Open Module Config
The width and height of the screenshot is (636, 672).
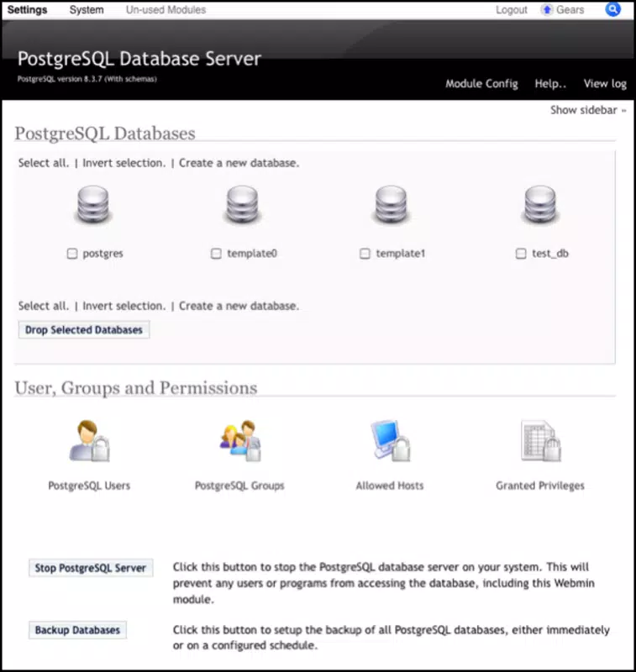click(481, 83)
